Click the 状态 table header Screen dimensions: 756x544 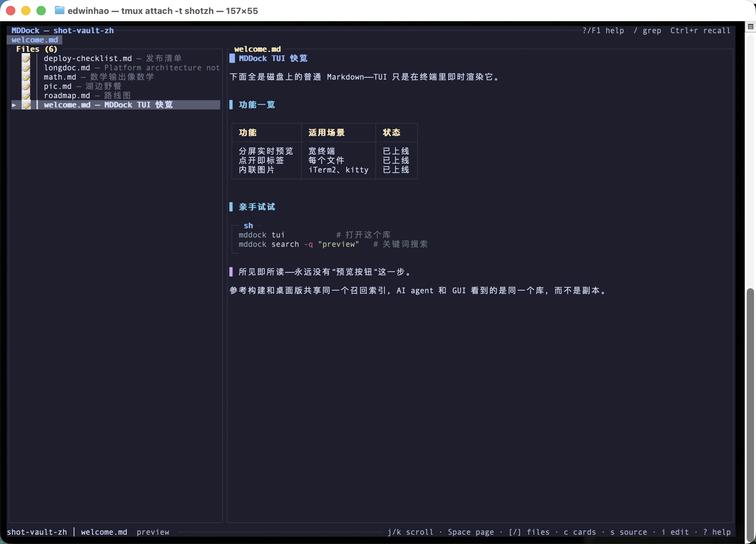pyautogui.click(x=391, y=133)
